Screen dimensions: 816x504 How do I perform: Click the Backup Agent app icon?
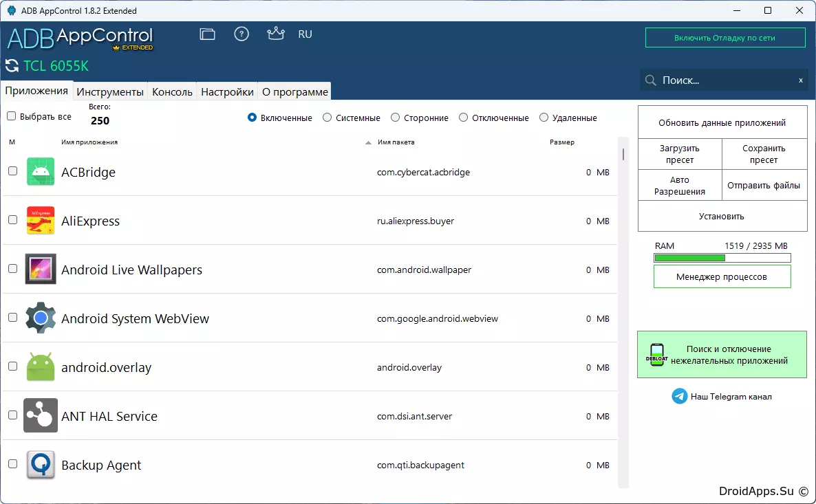click(x=41, y=465)
